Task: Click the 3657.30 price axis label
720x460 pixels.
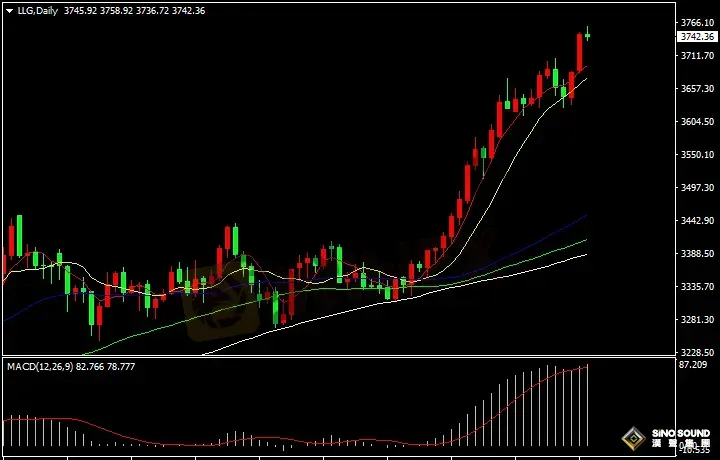Action: (698, 89)
